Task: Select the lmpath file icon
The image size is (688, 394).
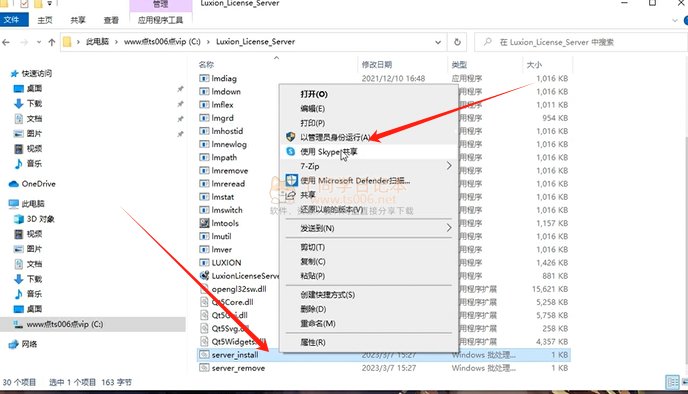Action: pyautogui.click(x=204, y=158)
